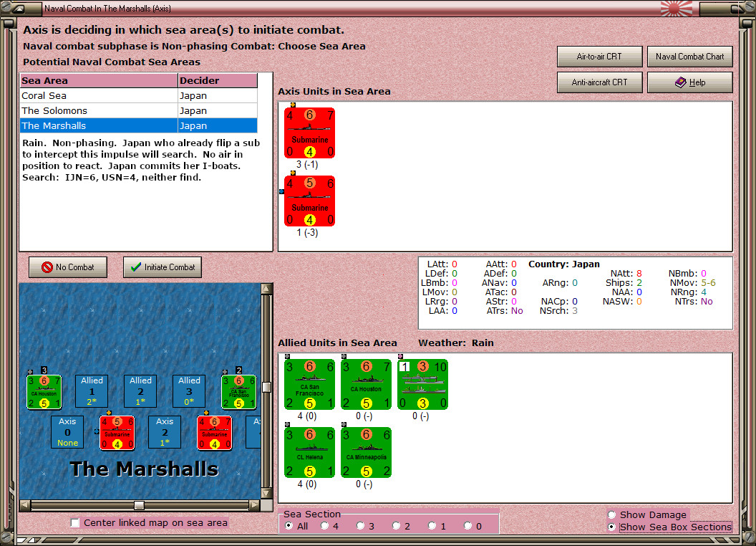The height and width of the screenshot is (546, 756).
Task: Choose Sea Section 2 radio button
Action: [396, 526]
